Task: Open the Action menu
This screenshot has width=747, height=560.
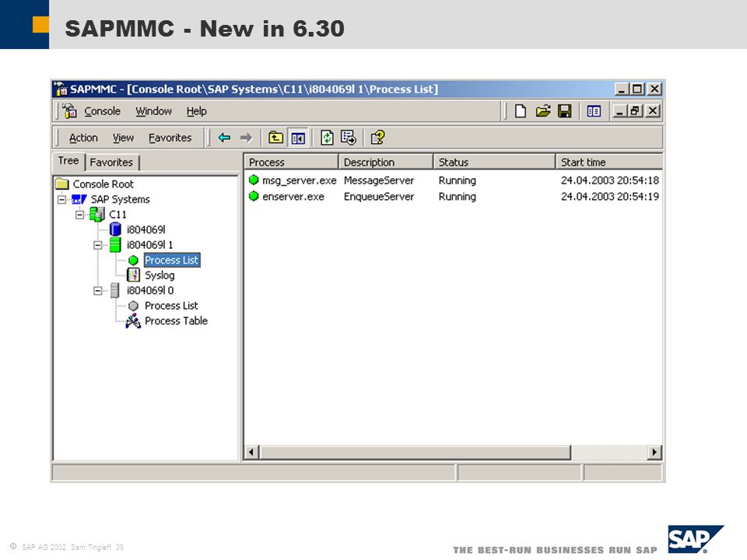Action: click(x=83, y=138)
